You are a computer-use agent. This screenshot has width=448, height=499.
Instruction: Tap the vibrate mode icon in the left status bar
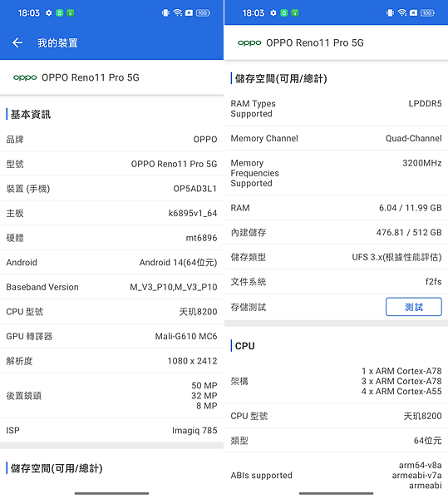[x=165, y=13]
